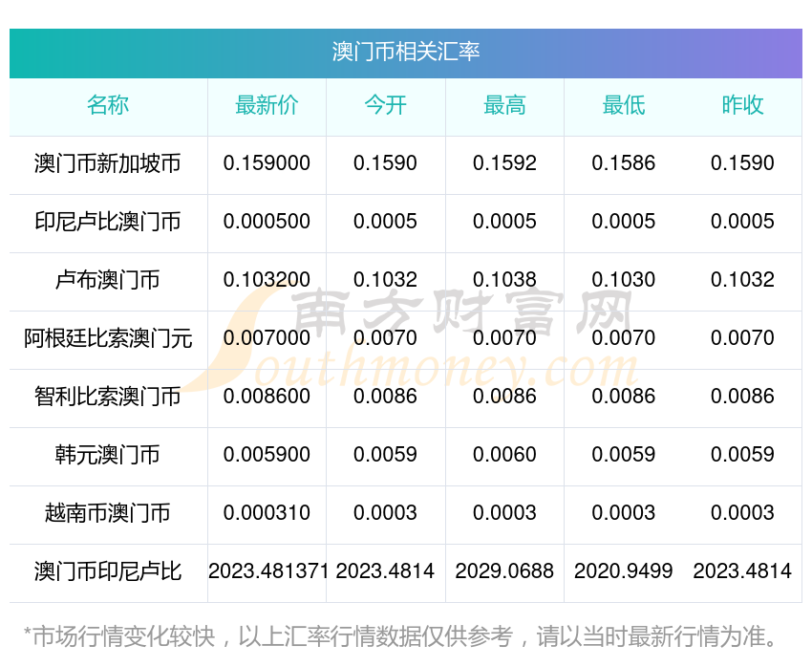Click the row name 澳门币印尼卢比
The width and height of the screenshot is (812, 667).
[108, 571]
